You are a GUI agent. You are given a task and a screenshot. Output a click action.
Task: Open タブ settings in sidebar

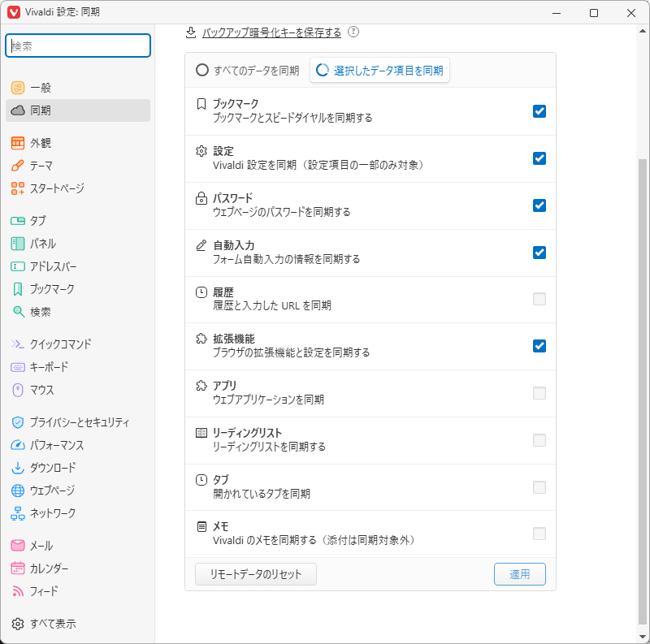(x=78, y=221)
